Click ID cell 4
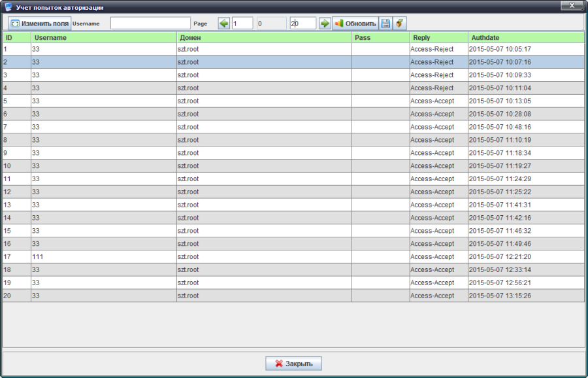The width and height of the screenshot is (588, 378). (x=16, y=88)
